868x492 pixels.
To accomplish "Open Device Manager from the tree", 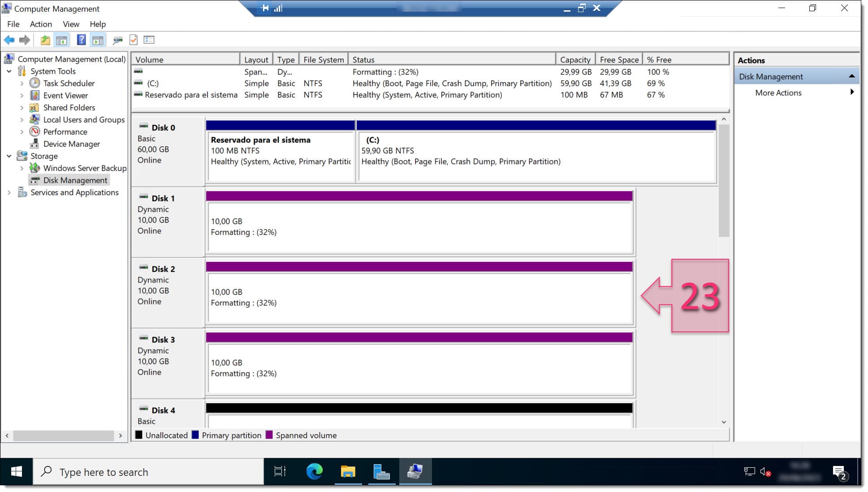I will pyautogui.click(x=71, y=144).
